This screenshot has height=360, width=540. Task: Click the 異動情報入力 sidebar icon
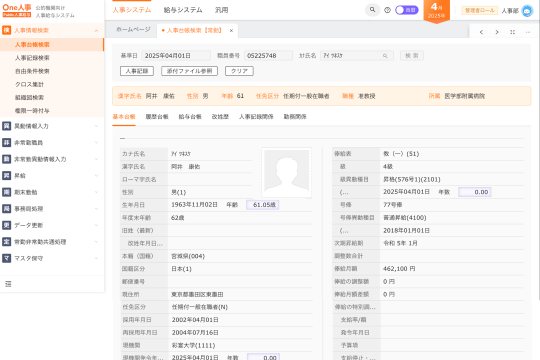(x=7, y=126)
